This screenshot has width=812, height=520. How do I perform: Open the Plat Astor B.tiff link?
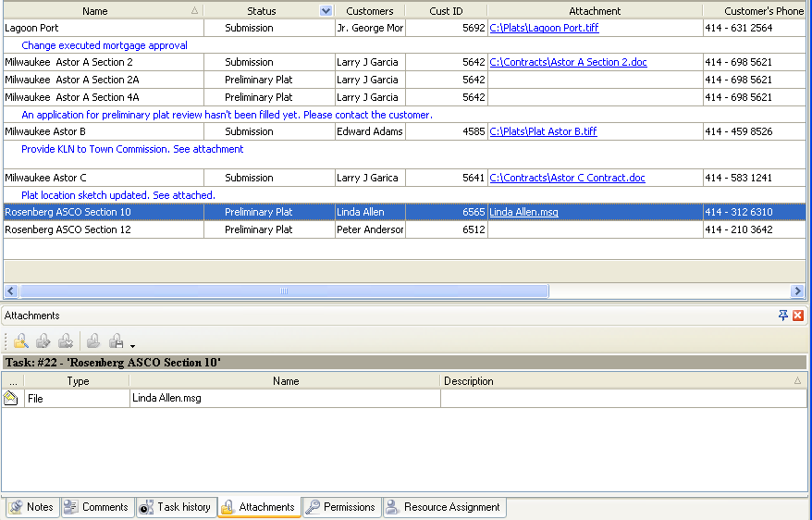[543, 131]
